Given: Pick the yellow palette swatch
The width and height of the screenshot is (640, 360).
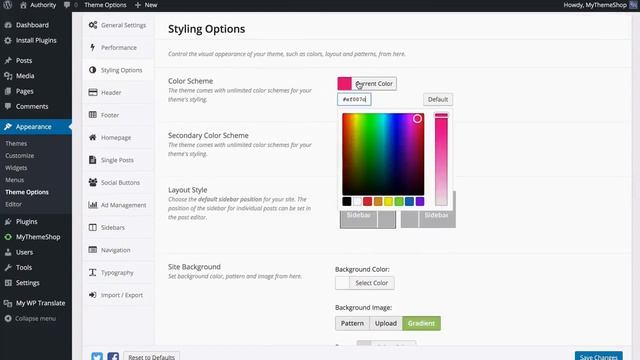Looking at the screenshot, I should click(x=388, y=201).
